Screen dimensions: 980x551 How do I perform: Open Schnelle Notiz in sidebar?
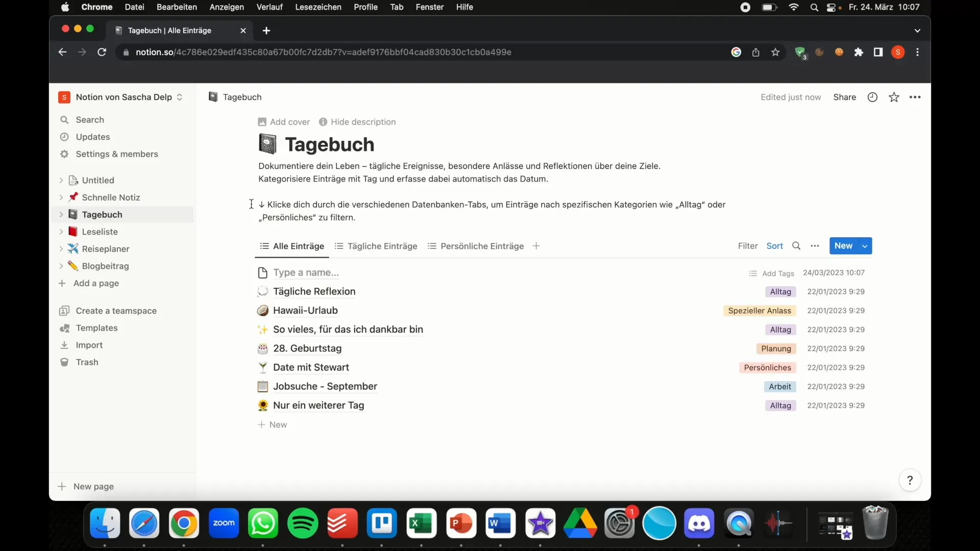[111, 197]
